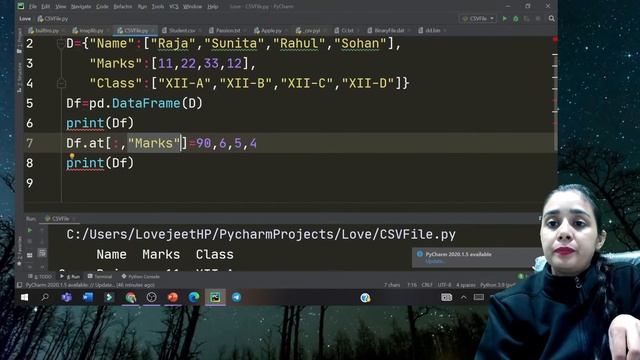Switch to the Apple.py editor tab
Screen dimensions: 640x360
[x=271, y=31]
